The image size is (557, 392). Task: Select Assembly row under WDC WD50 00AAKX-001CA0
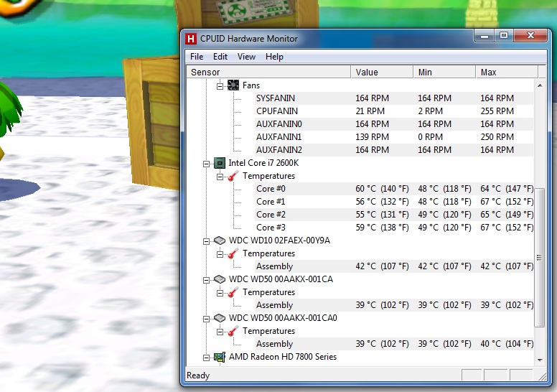pyautogui.click(x=394, y=344)
